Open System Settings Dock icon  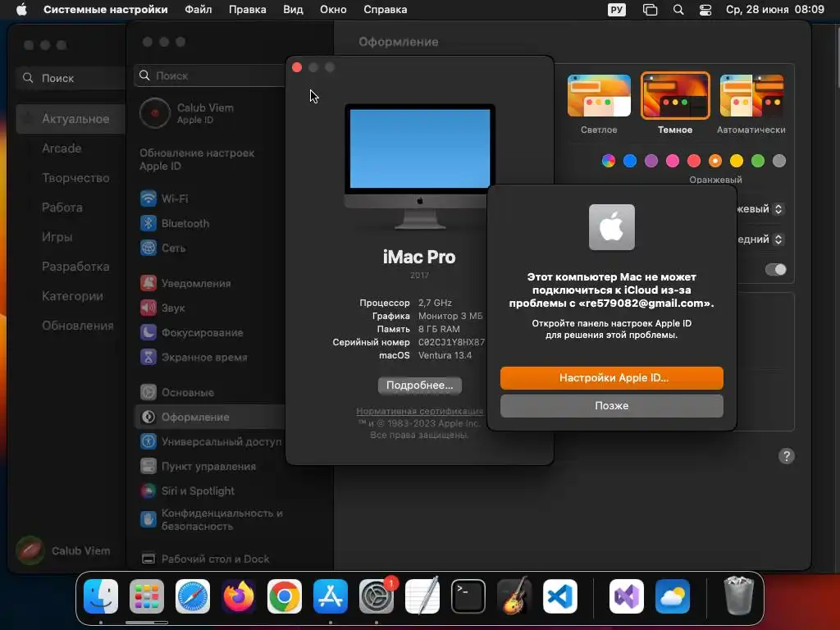pyautogui.click(x=377, y=596)
